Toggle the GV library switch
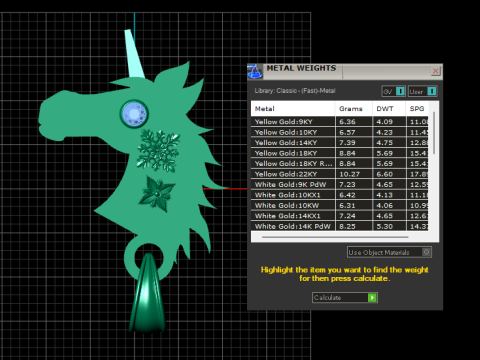 [x=393, y=91]
